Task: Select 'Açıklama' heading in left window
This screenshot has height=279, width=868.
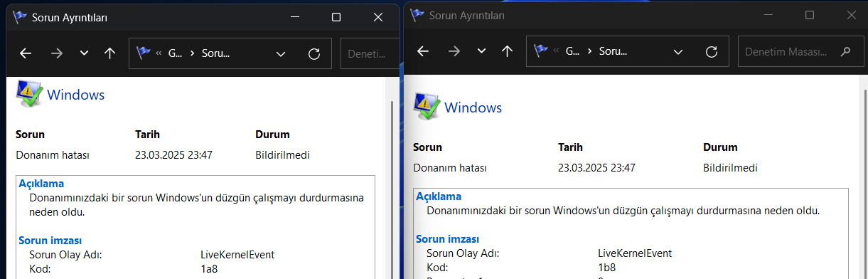Action: coord(41,184)
